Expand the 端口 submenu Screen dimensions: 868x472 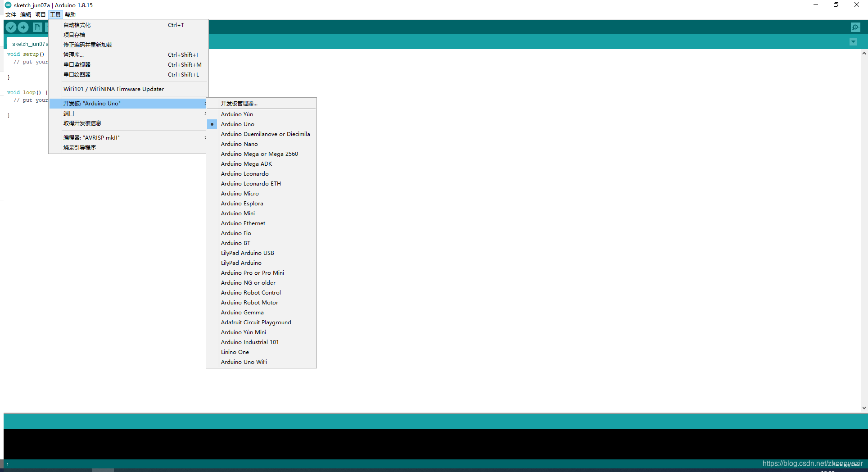[128, 113]
